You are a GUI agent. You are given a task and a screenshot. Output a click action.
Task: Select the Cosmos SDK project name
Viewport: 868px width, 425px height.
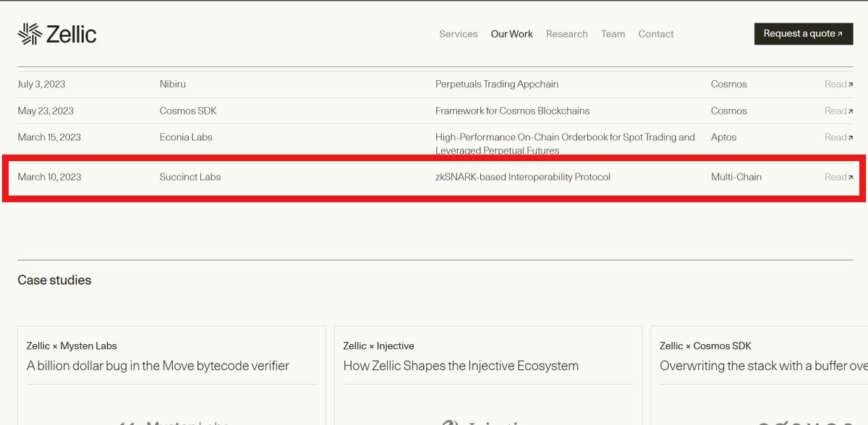[188, 111]
